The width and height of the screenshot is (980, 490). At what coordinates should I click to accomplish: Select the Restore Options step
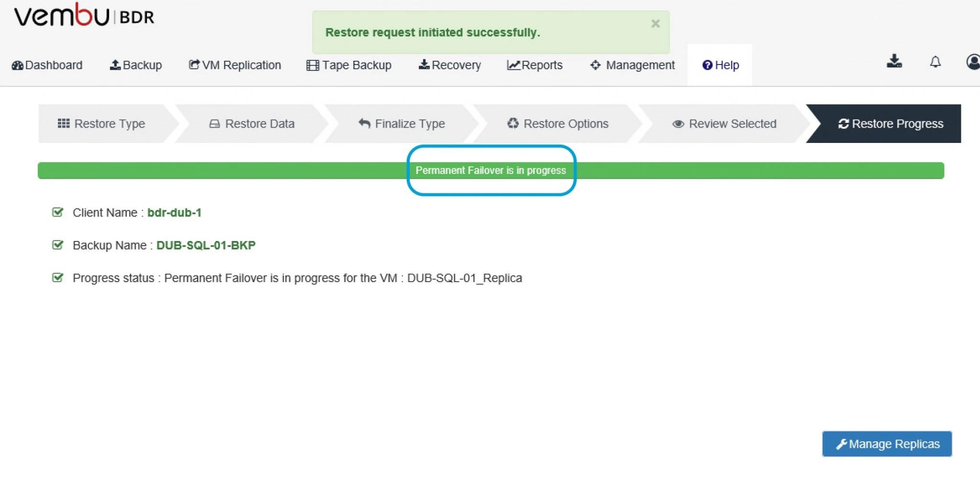pos(557,124)
